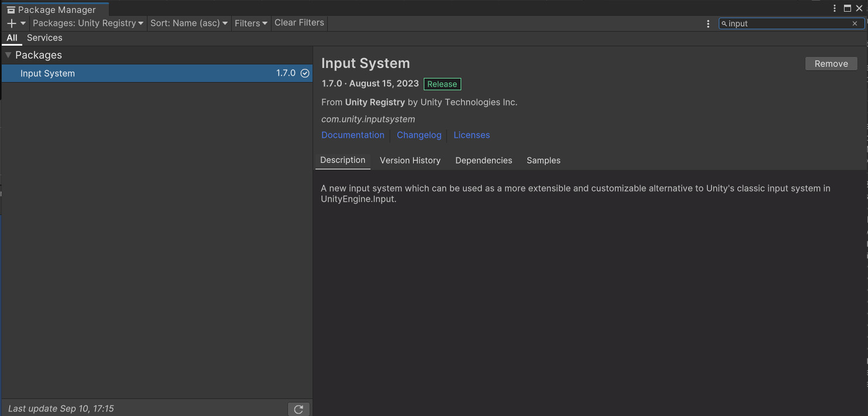
Task: Click the refresh package list button
Action: click(x=299, y=409)
